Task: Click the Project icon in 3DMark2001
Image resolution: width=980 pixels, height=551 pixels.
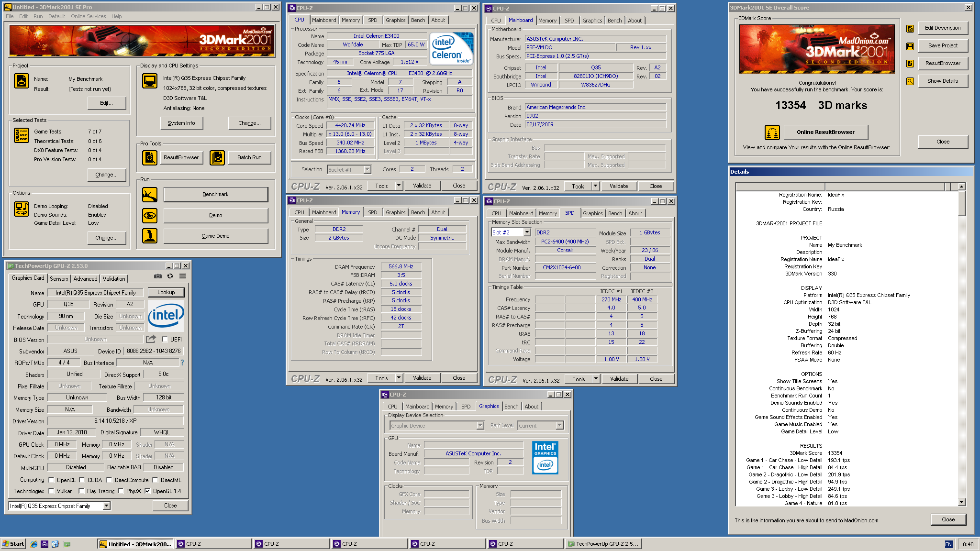Action: [22, 81]
